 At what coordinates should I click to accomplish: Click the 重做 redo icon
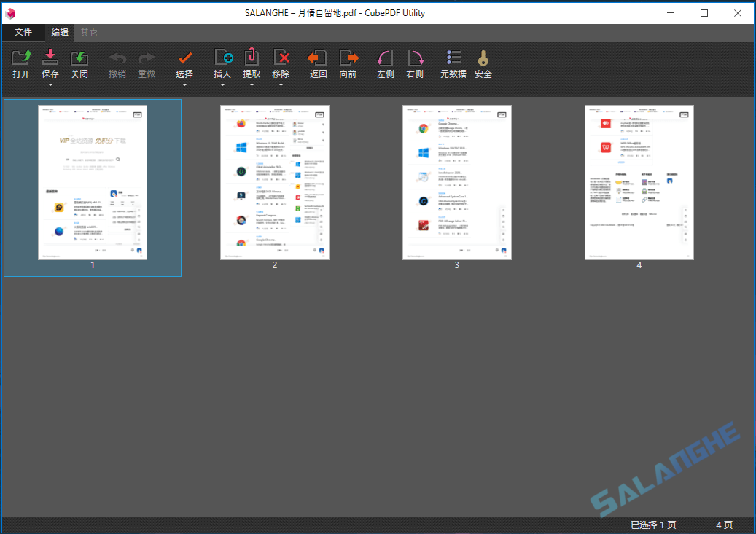(x=146, y=64)
